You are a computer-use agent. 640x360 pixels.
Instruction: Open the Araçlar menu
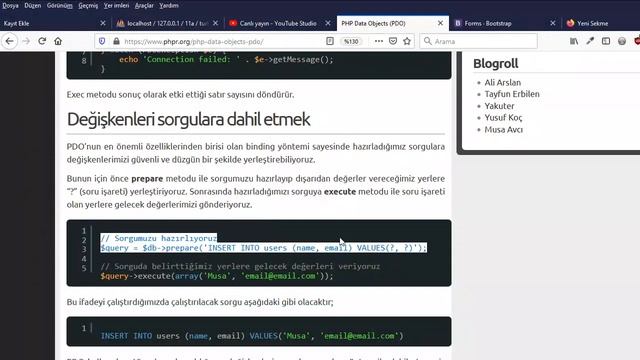[x=144, y=6]
